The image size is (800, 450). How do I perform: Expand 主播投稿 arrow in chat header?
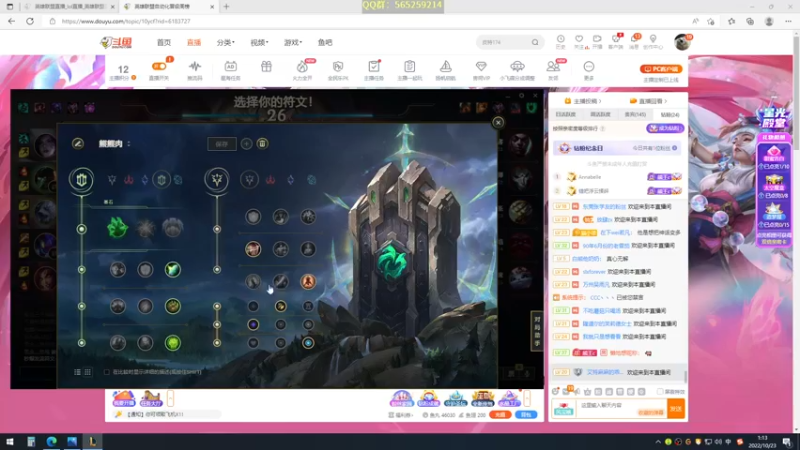600,101
